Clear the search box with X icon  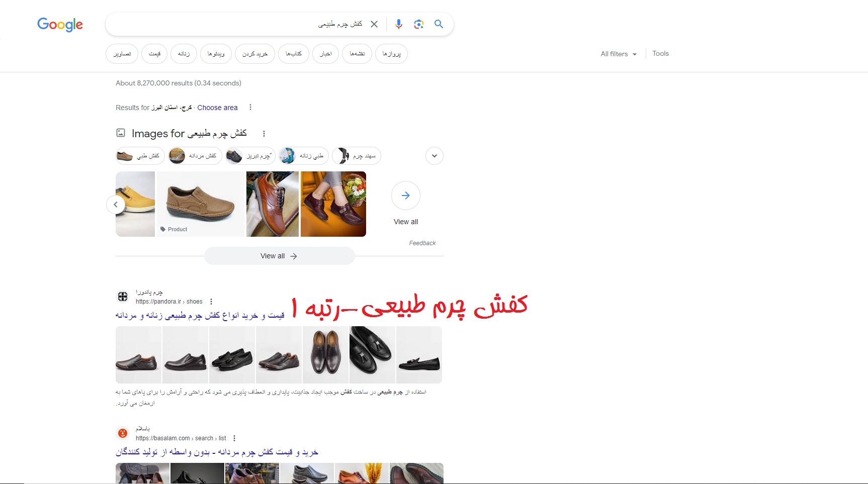pyautogui.click(x=374, y=24)
